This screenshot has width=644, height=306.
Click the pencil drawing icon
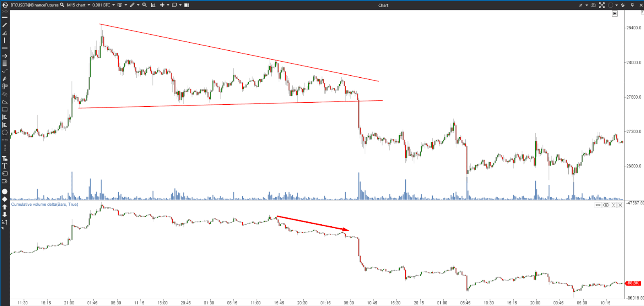(132, 5)
